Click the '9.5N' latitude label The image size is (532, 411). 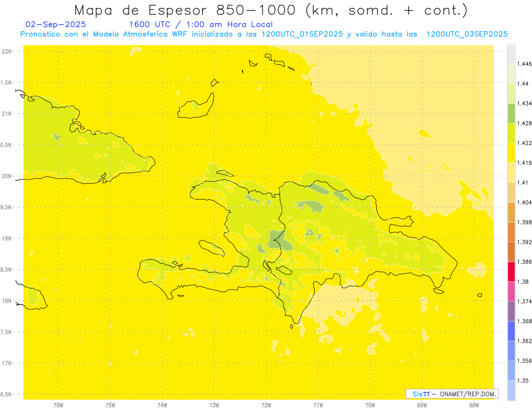(7, 207)
